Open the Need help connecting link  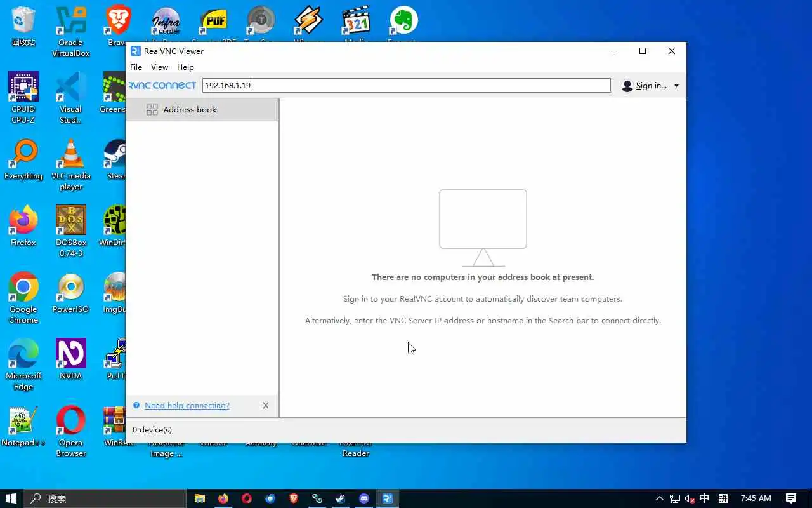point(187,406)
